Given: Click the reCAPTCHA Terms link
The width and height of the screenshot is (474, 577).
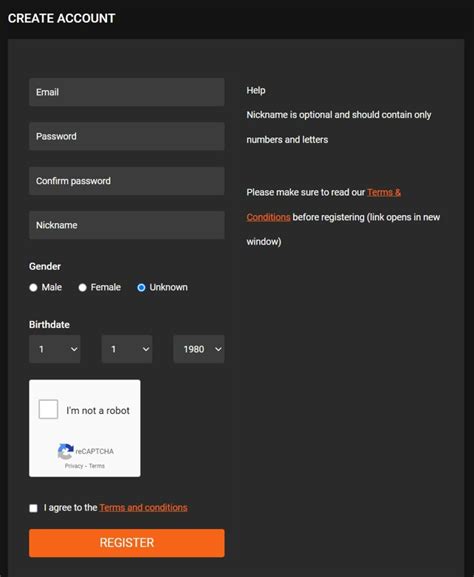Looking at the screenshot, I should coord(97,466).
